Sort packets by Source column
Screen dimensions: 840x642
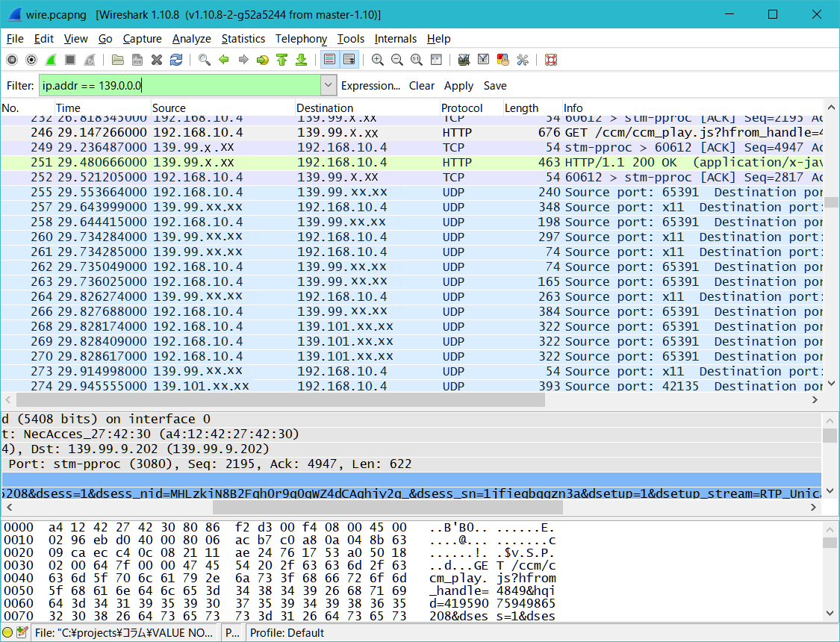point(223,107)
